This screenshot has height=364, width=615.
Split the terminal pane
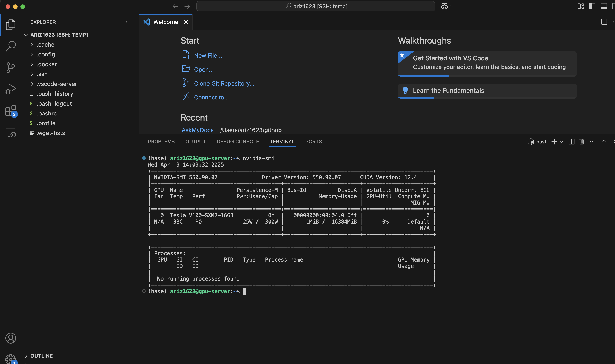point(571,142)
